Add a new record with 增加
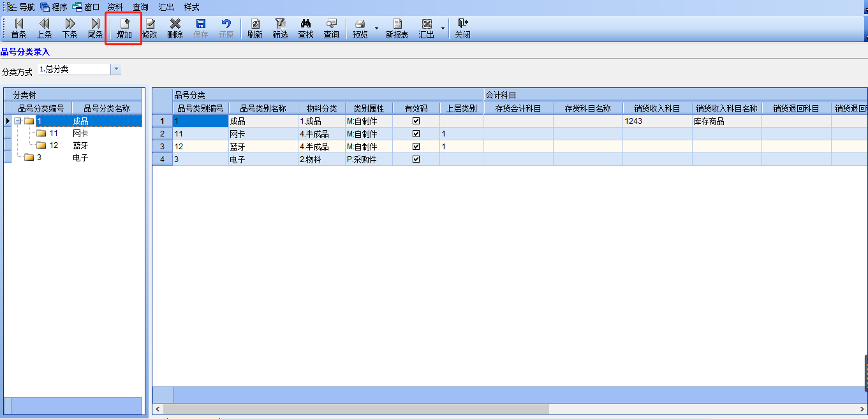This screenshot has width=868, height=419. tap(124, 29)
